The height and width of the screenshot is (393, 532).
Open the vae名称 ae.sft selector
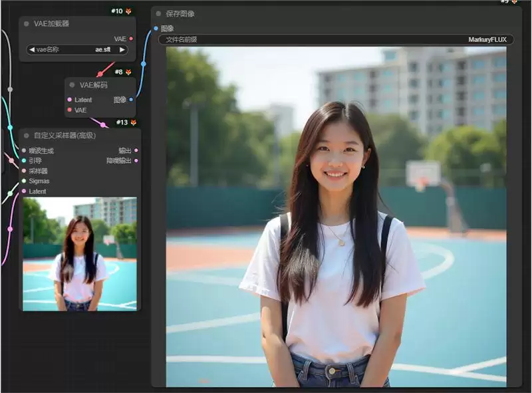pyautogui.click(x=77, y=50)
